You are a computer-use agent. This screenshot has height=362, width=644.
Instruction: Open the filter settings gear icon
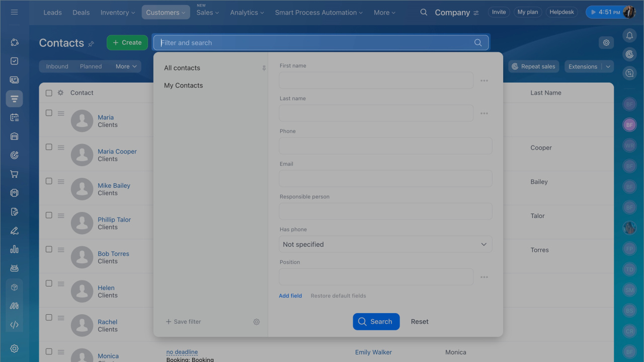257,322
